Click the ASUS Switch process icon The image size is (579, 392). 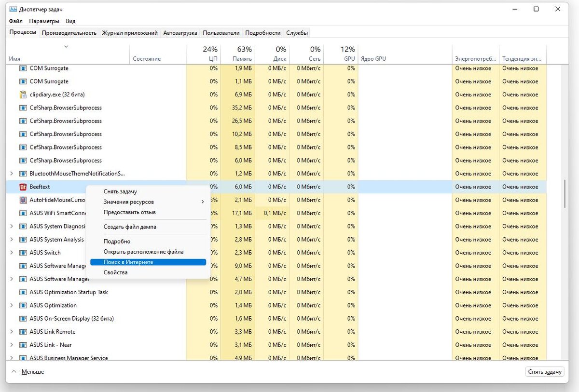coord(23,253)
